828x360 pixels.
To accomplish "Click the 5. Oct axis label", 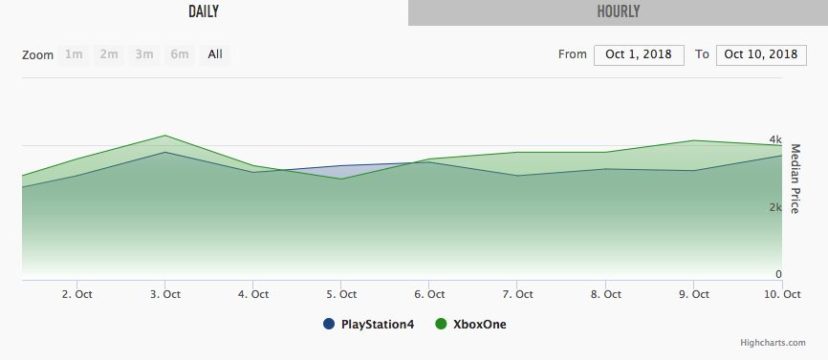I will (x=341, y=294).
